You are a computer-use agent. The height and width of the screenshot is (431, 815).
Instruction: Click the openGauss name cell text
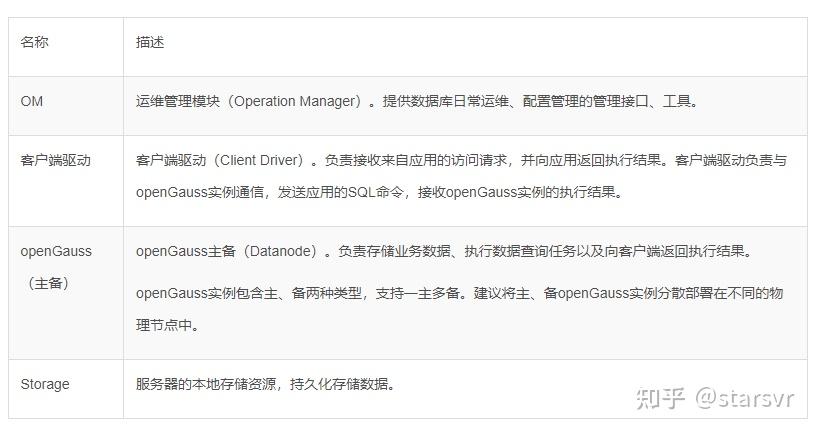click(56, 252)
